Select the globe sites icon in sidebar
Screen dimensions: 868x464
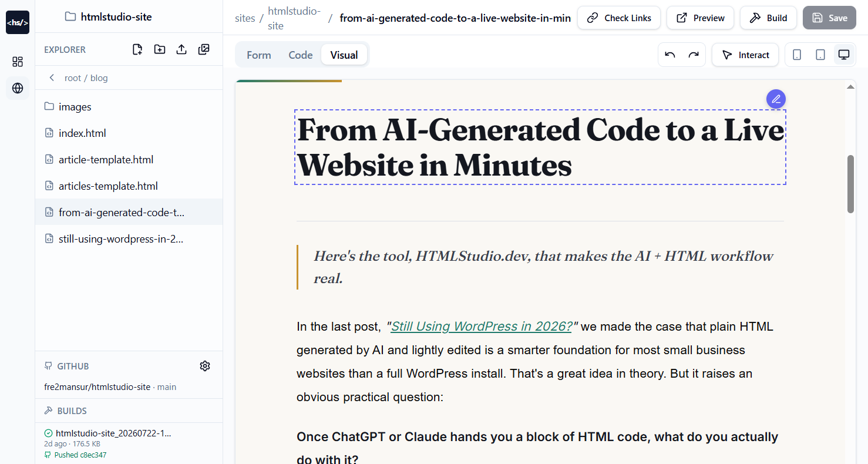[18, 88]
